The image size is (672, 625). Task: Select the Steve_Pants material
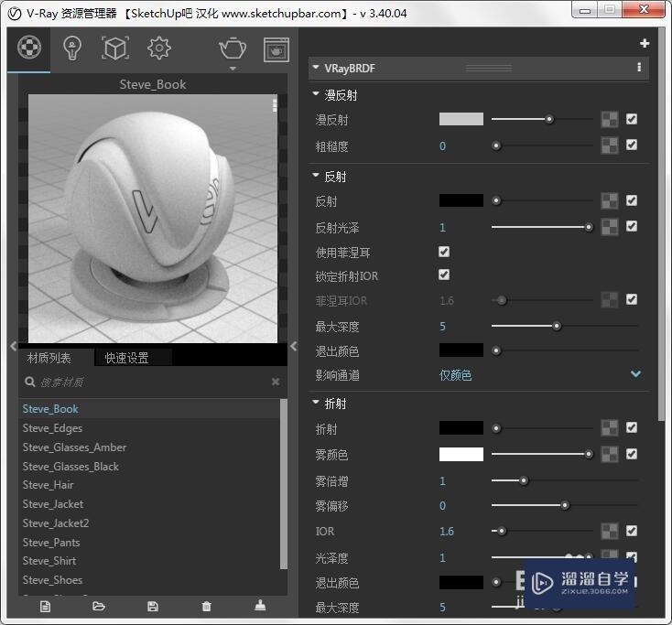point(150,543)
